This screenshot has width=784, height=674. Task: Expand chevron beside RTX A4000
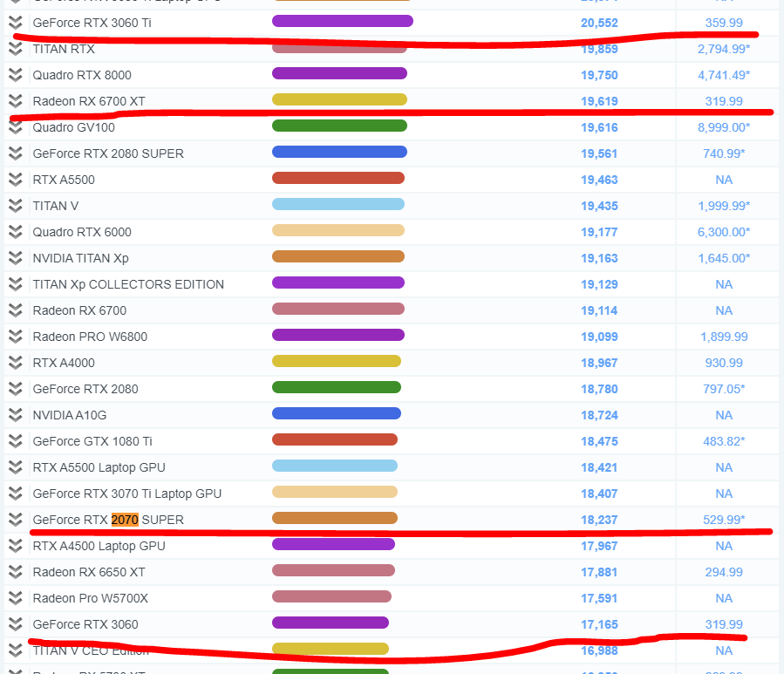point(16,363)
